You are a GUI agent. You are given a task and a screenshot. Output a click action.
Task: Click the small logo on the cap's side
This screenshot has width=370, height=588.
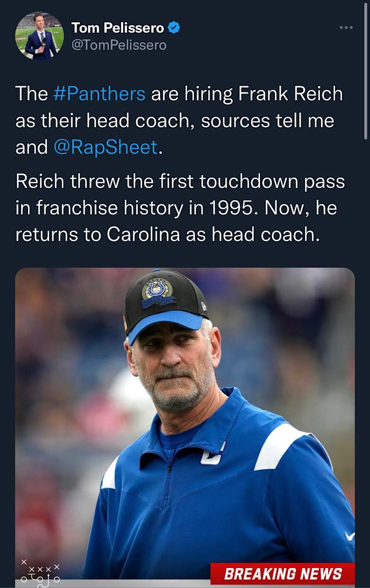pyautogui.click(x=204, y=306)
